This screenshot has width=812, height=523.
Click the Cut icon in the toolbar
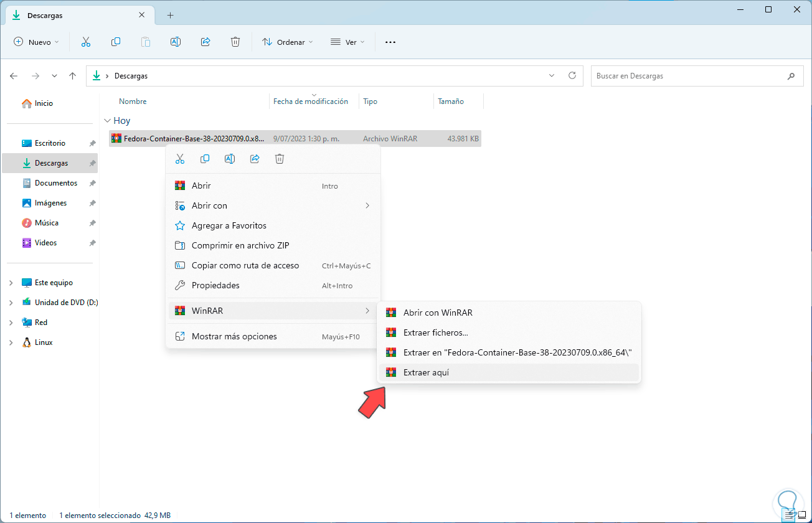[x=86, y=42]
